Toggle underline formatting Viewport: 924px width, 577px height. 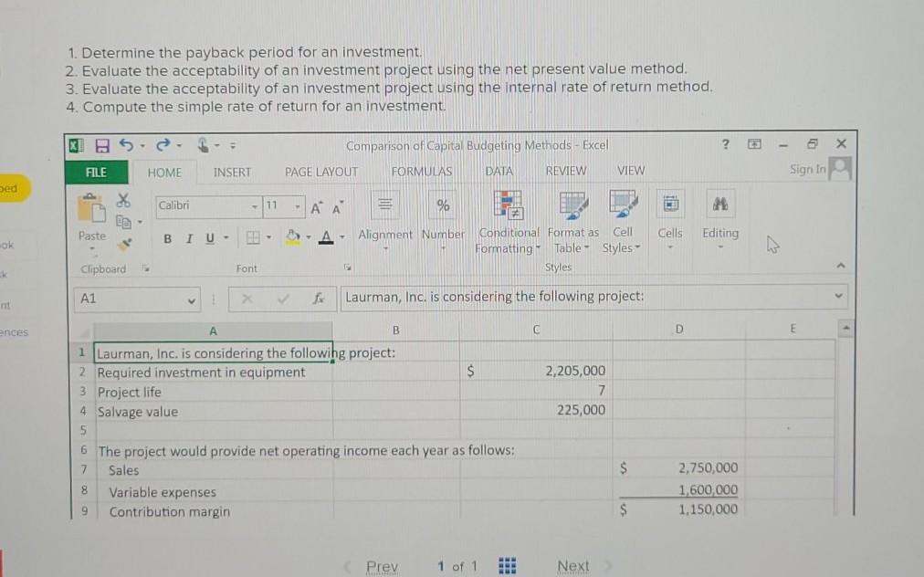[208, 237]
